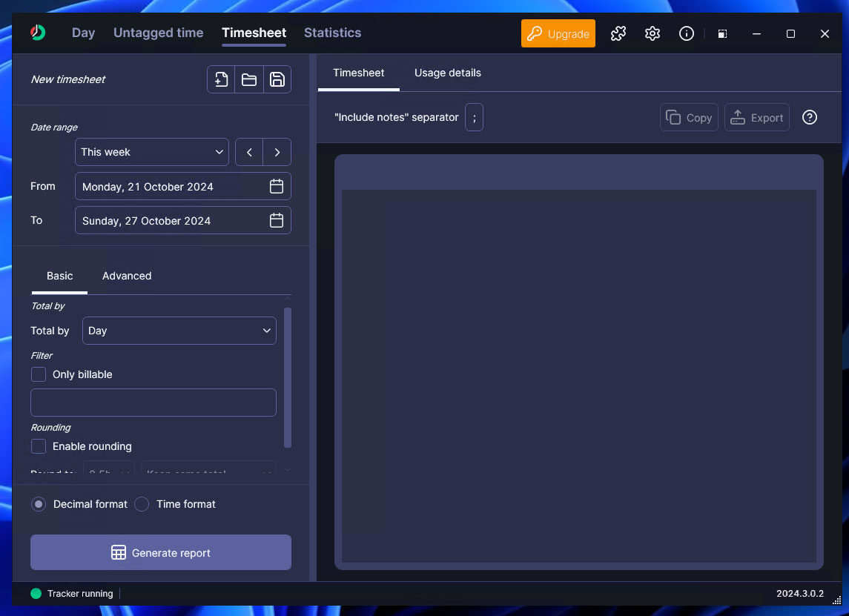Click the new timesheet file icon
Screen dimensions: 849x616
click(221, 79)
